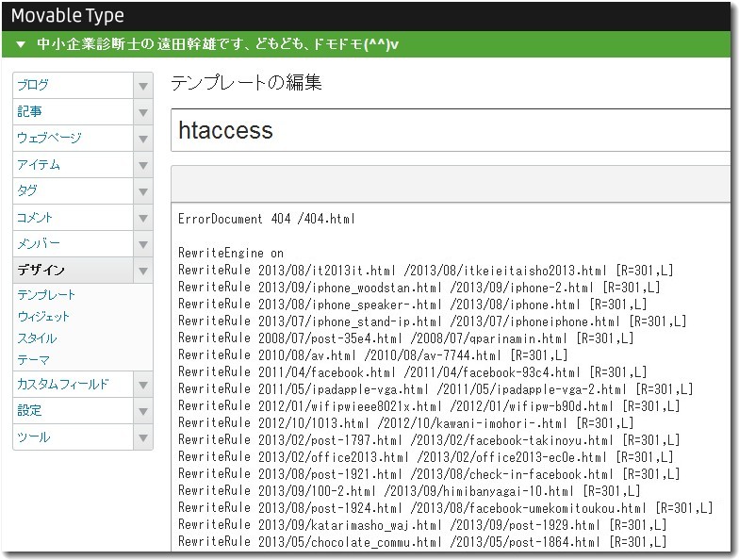Open the メンバー sidebar menu
This screenshot has width=739, height=560.
pyautogui.click(x=74, y=243)
